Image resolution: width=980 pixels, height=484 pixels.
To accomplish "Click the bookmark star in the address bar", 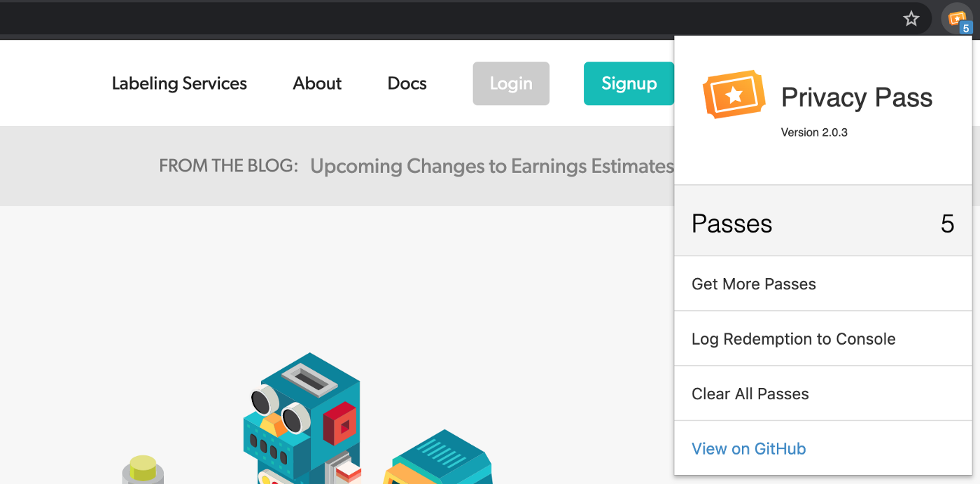I will [911, 18].
